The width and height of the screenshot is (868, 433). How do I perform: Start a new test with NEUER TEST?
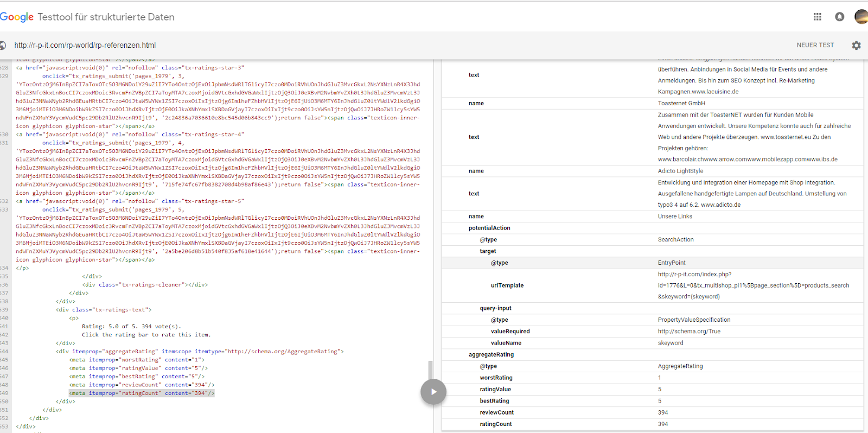click(x=815, y=46)
